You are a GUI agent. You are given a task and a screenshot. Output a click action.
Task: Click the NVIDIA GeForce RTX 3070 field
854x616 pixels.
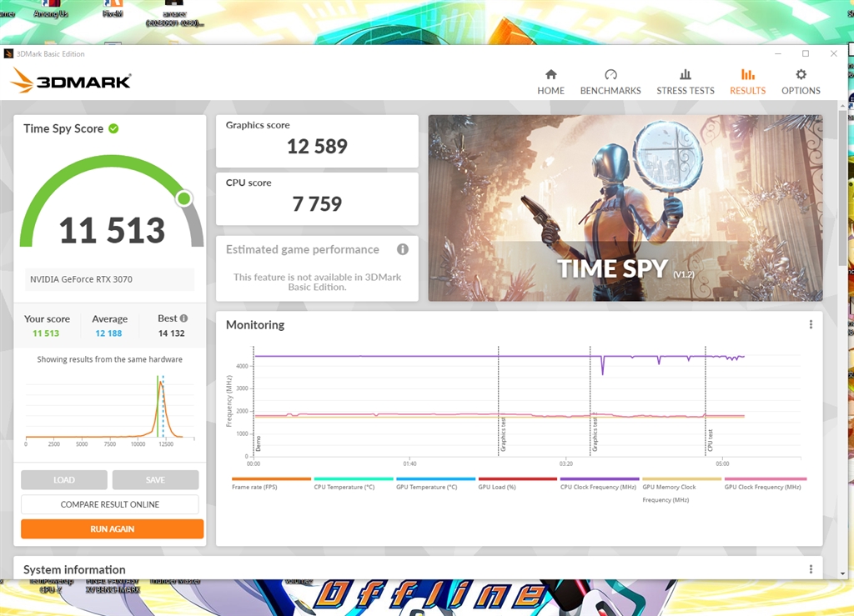point(109,279)
